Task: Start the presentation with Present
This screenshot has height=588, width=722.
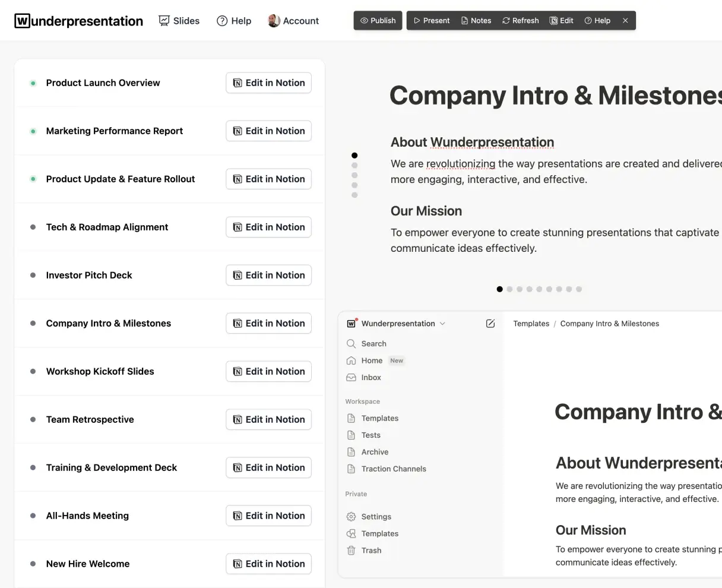Action: (x=432, y=20)
